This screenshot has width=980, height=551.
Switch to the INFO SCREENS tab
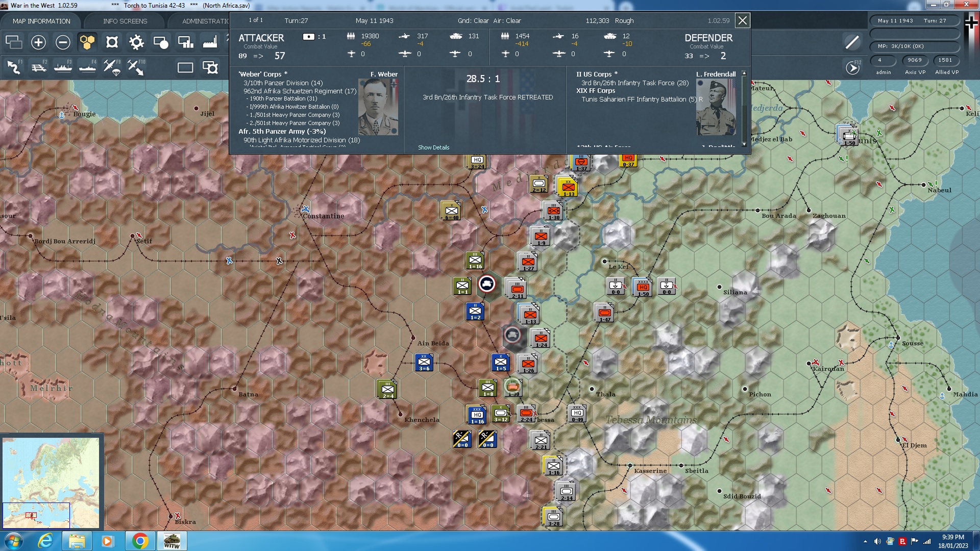tap(125, 21)
